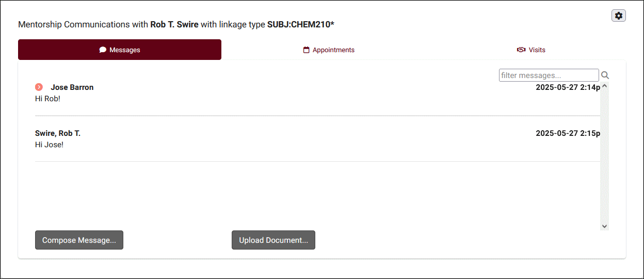Click the 2025-05-27 2:15p timestamp
644x279 pixels.
pyautogui.click(x=568, y=133)
